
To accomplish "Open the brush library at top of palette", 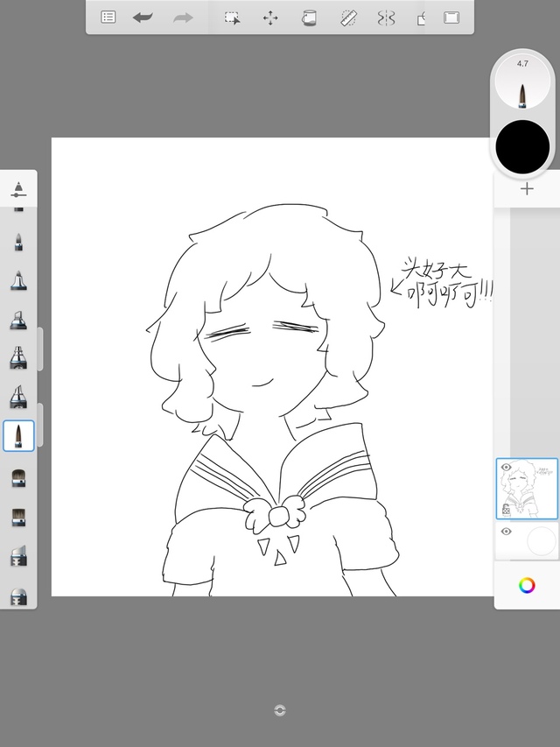I will 18,188.
